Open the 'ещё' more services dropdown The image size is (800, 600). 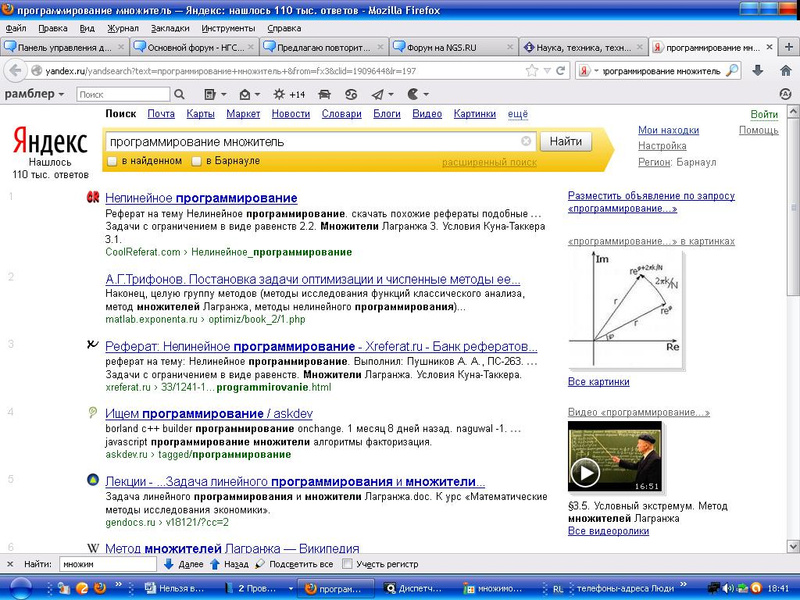(517, 114)
